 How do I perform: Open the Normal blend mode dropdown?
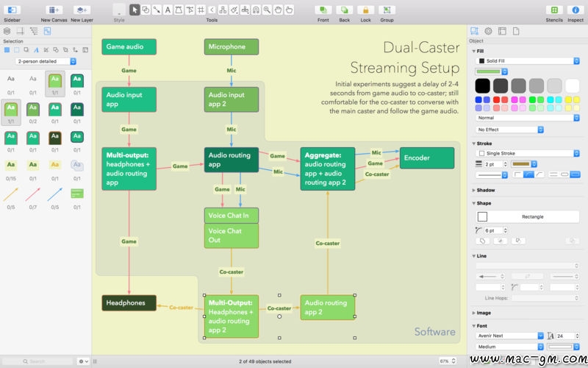(527, 118)
